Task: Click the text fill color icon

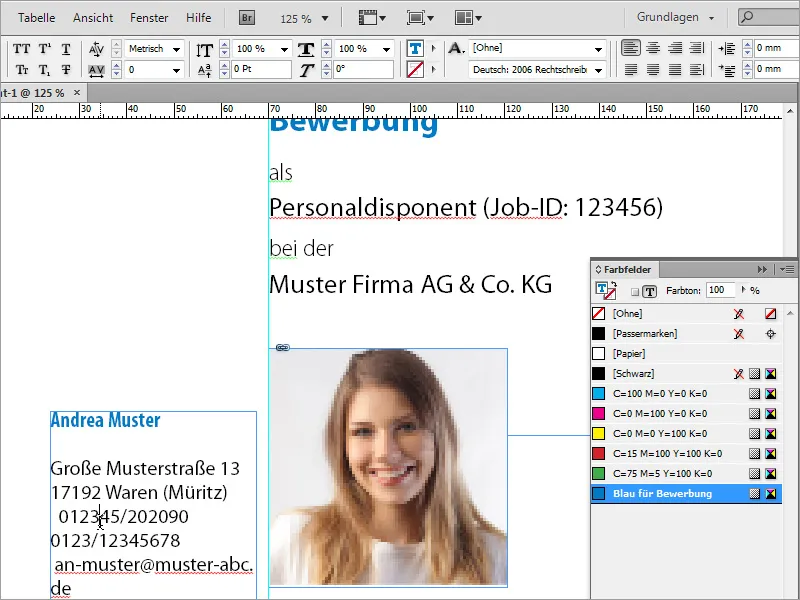Action: coord(415,49)
